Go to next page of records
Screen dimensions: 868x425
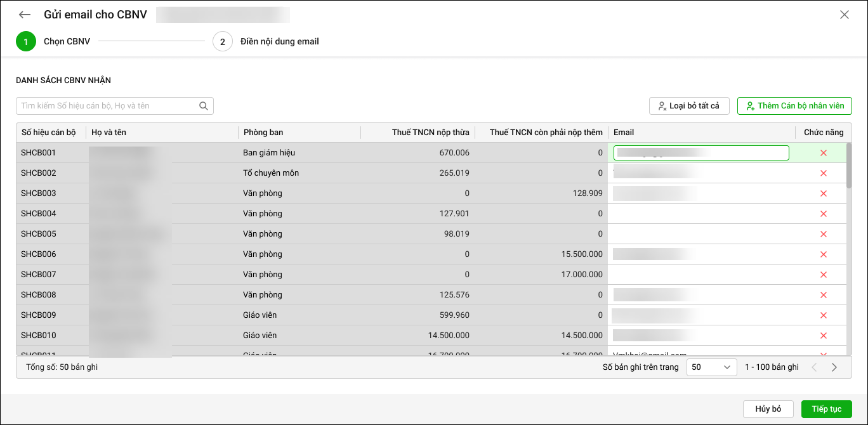click(x=834, y=367)
